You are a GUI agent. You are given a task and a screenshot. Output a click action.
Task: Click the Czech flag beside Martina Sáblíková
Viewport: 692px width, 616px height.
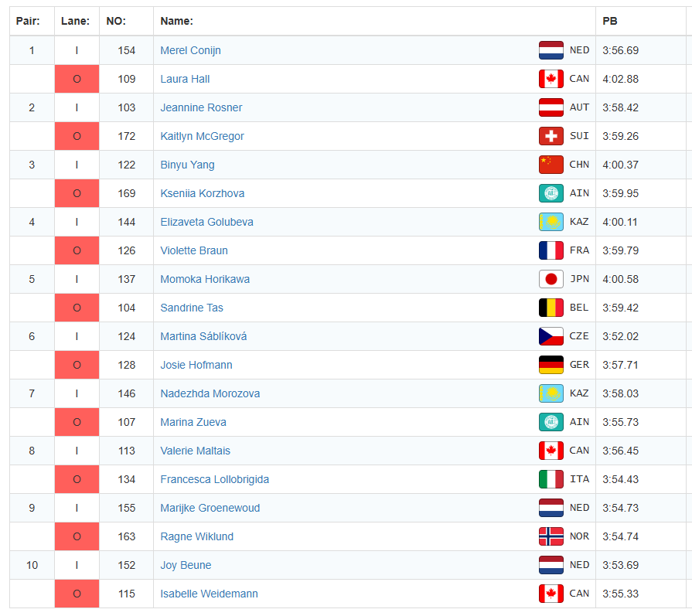[551, 336]
